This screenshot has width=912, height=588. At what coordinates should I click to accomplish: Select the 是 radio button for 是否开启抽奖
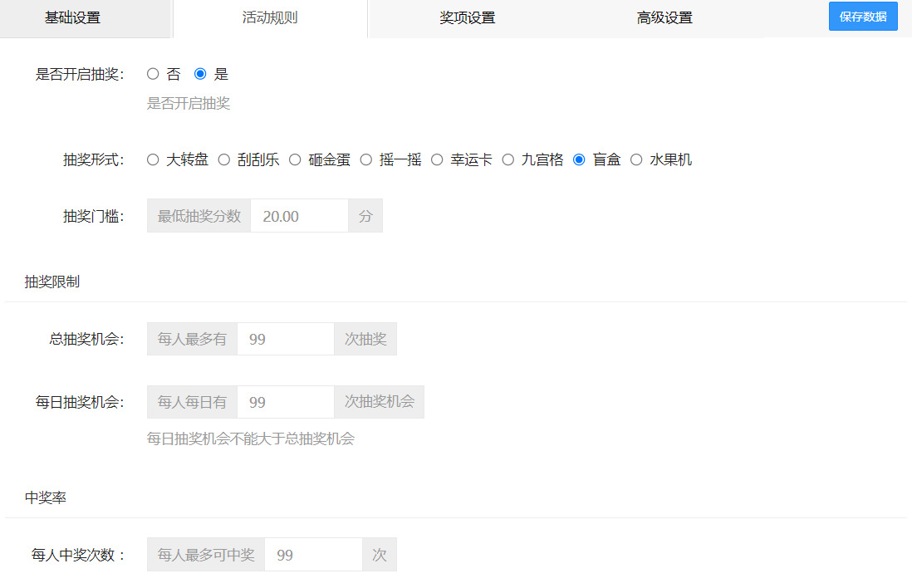tap(199, 73)
